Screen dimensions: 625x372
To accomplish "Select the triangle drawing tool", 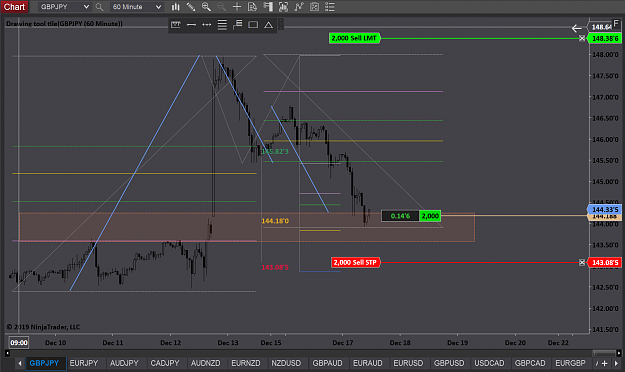I will 269,25.
